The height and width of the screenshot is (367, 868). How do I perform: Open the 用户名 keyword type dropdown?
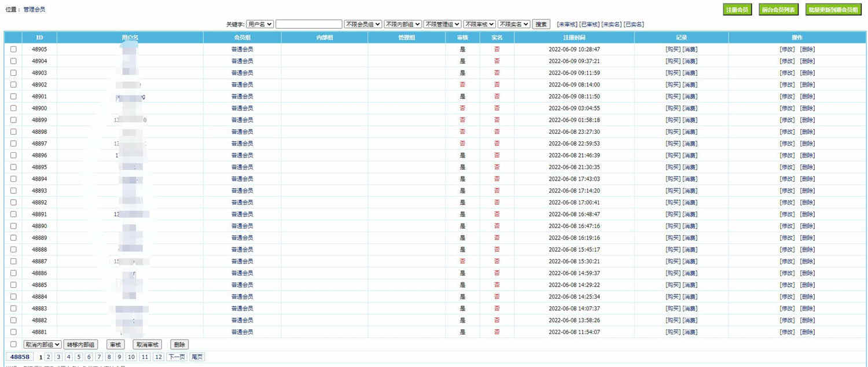coord(259,24)
